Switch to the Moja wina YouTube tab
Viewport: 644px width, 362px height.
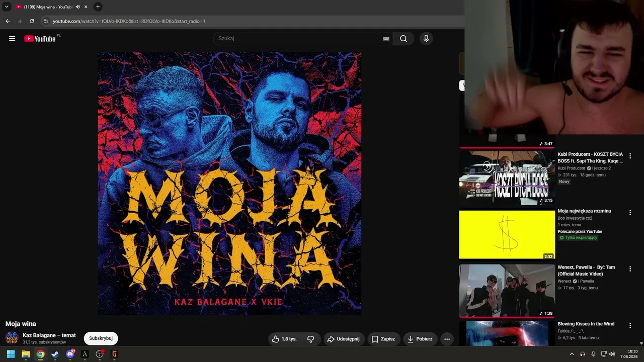(48, 7)
